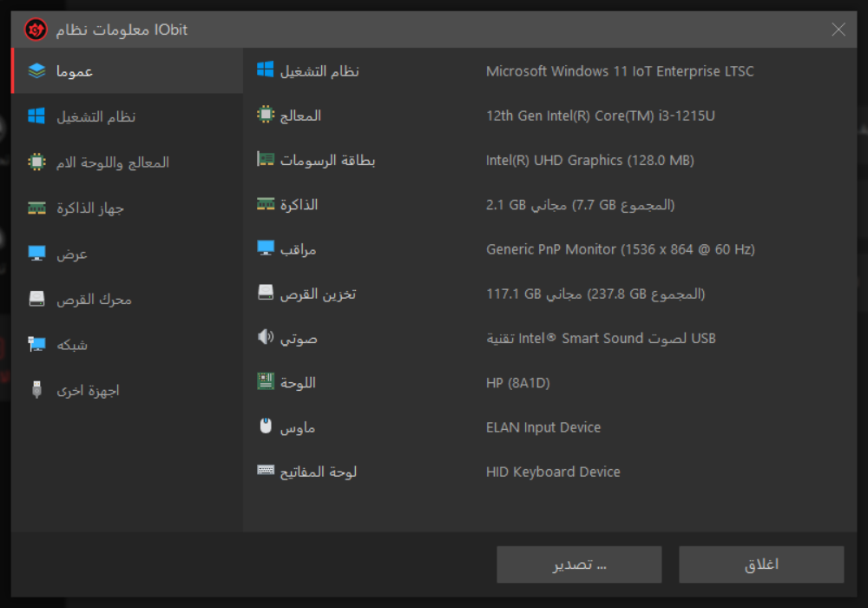Switch to the عرض display section
The width and height of the screenshot is (868, 608).
[x=128, y=254]
